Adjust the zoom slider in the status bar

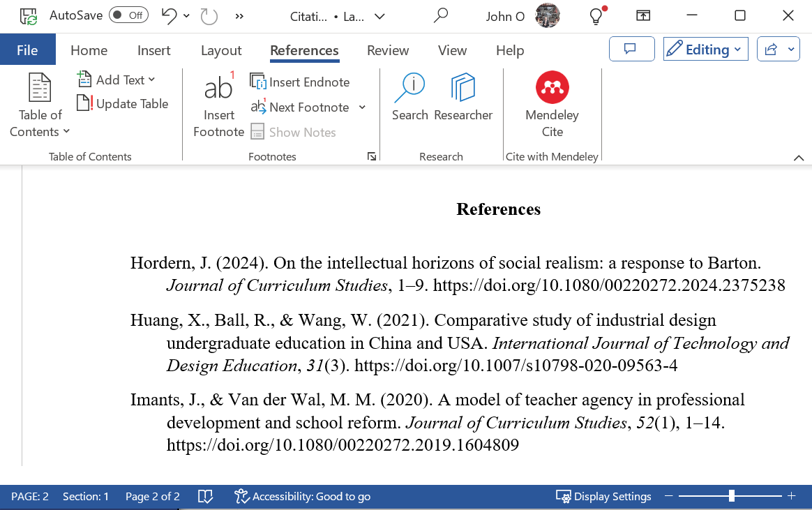[731, 495]
